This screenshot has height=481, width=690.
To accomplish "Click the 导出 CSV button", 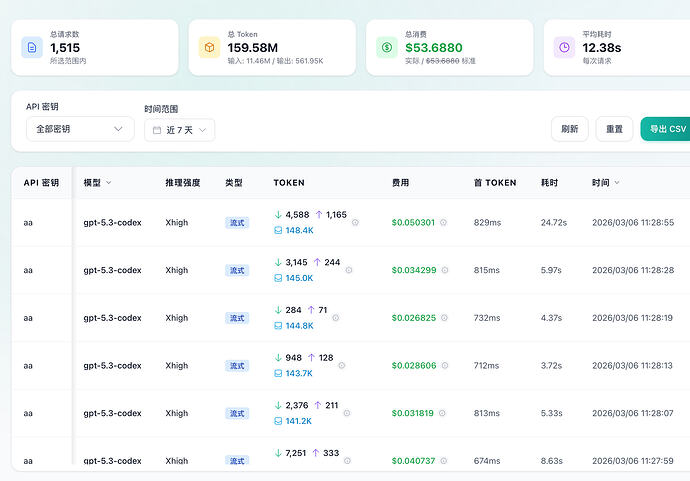I will 666,129.
